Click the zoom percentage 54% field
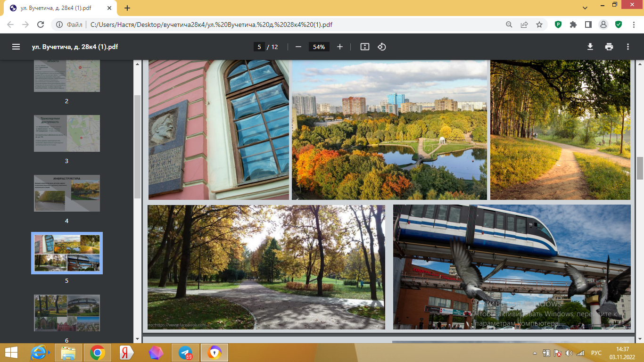The width and height of the screenshot is (644, 362). point(319,47)
